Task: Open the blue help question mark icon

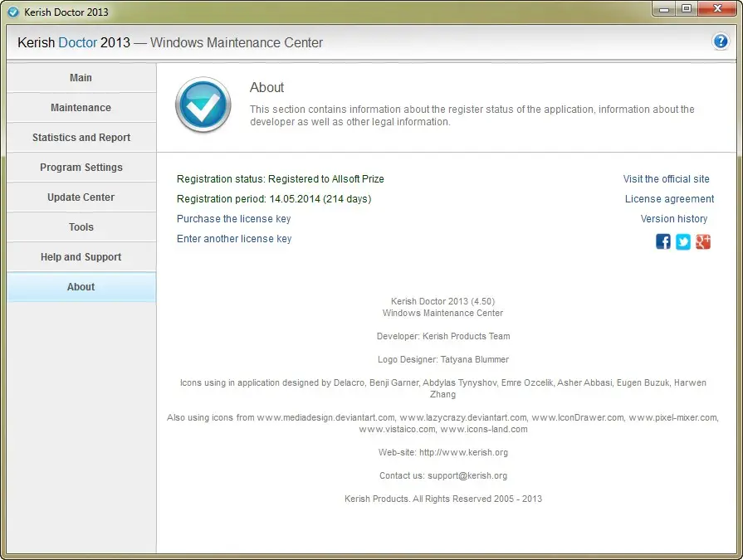Action: (721, 41)
